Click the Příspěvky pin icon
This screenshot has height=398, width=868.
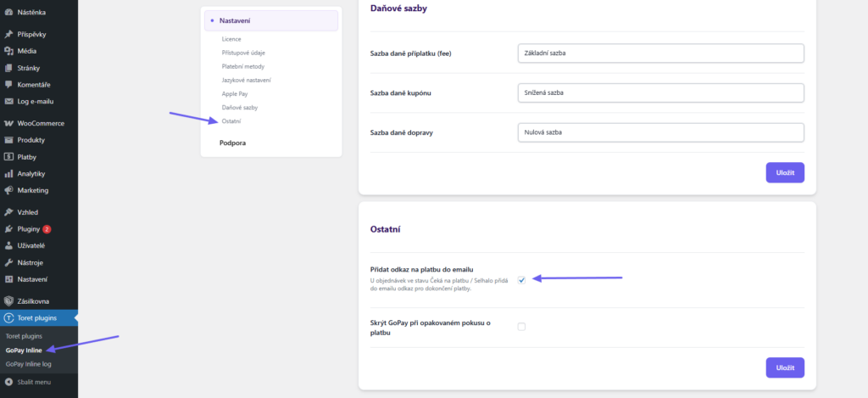click(x=8, y=34)
